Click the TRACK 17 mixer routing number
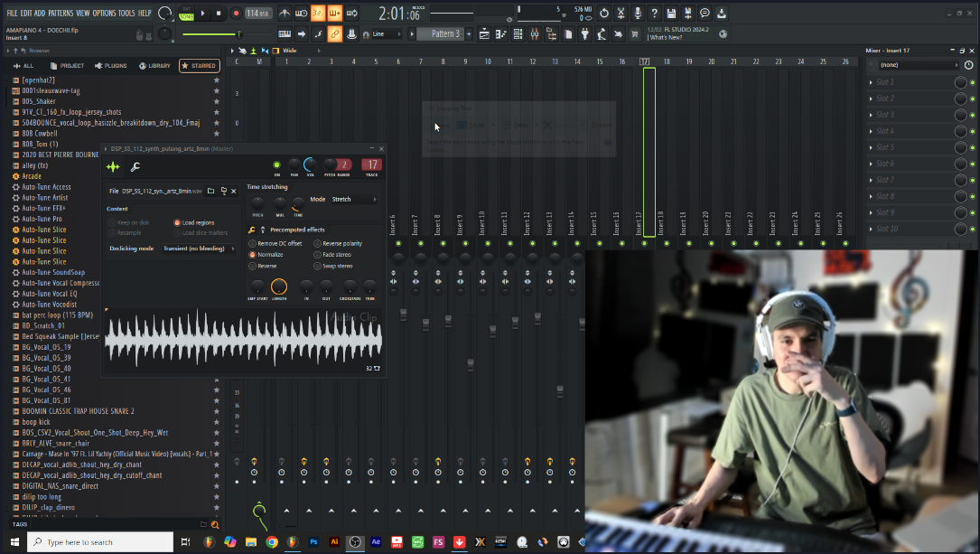 click(372, 165)
